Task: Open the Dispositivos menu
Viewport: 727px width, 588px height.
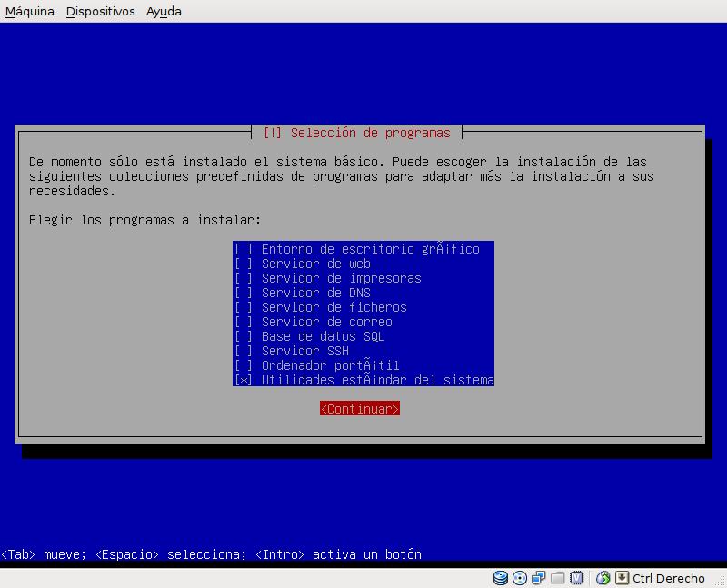Action: pos(101,11)
